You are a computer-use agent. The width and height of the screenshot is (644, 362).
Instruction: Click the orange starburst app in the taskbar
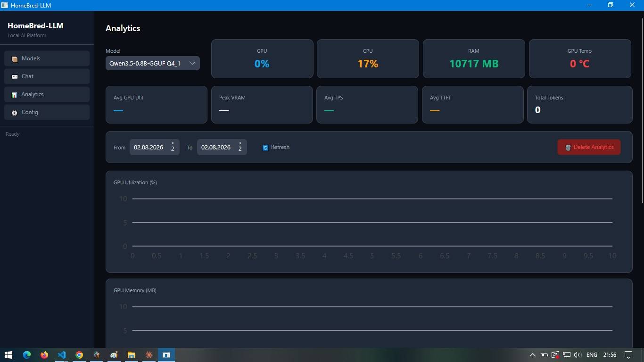[x=149, y=355]
